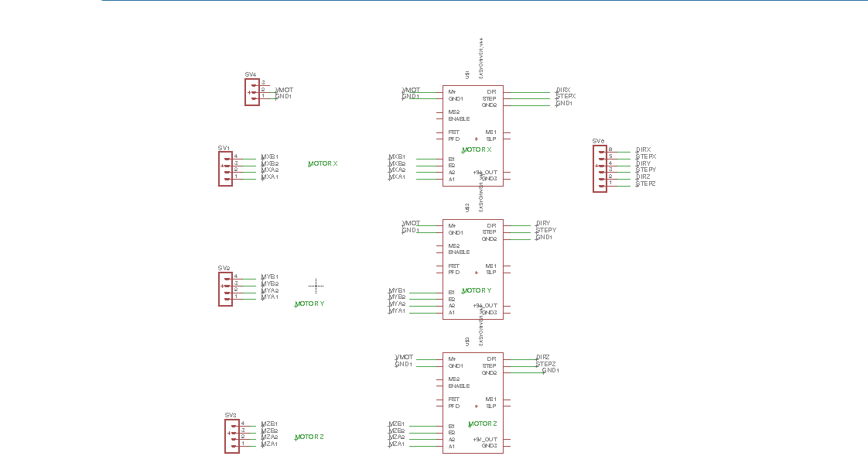Screen dimensions: 868x463
Task: Pick the MZA1 net label at MOTOR Z driver
Action: point(396,444)
